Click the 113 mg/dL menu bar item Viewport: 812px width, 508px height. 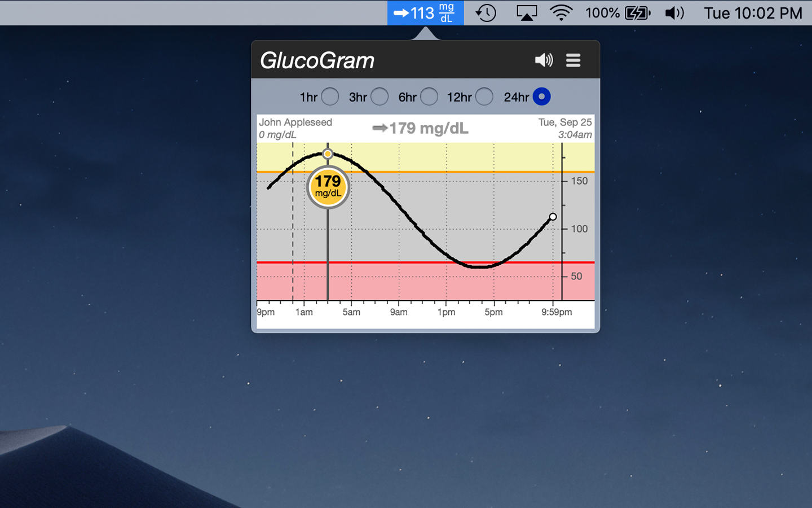pos(425,12)
